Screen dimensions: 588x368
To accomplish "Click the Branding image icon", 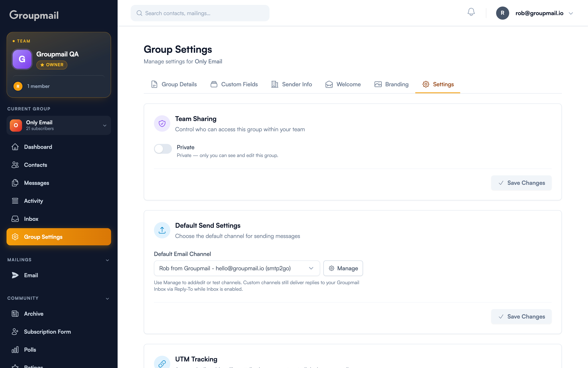I will click(x=378, y=84).
